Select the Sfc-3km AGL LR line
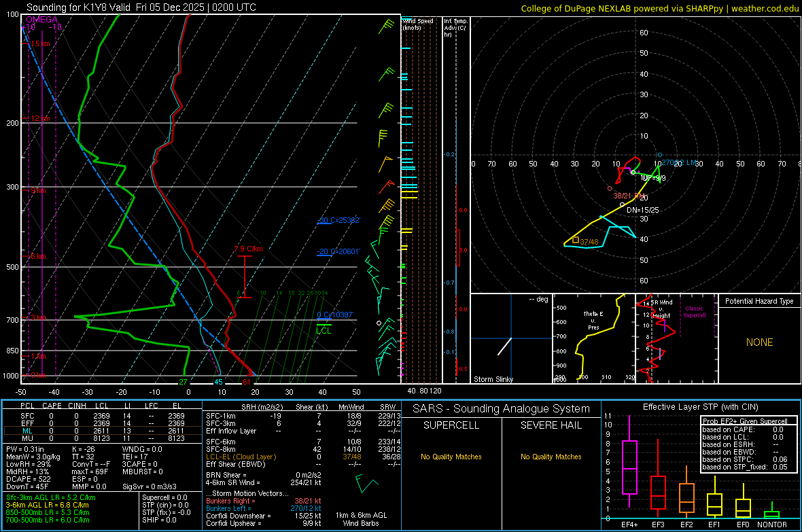The image size is (802, 532). [x=51, y=497]
